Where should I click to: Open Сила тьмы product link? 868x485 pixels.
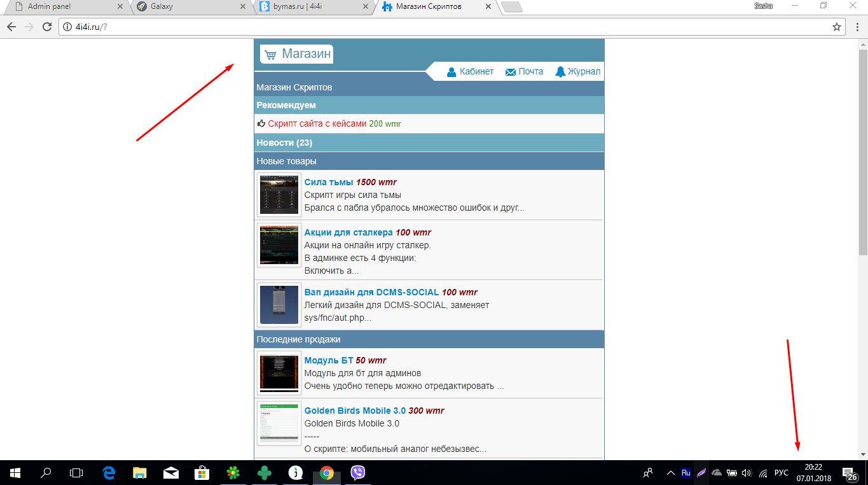(x=328, y=182)
